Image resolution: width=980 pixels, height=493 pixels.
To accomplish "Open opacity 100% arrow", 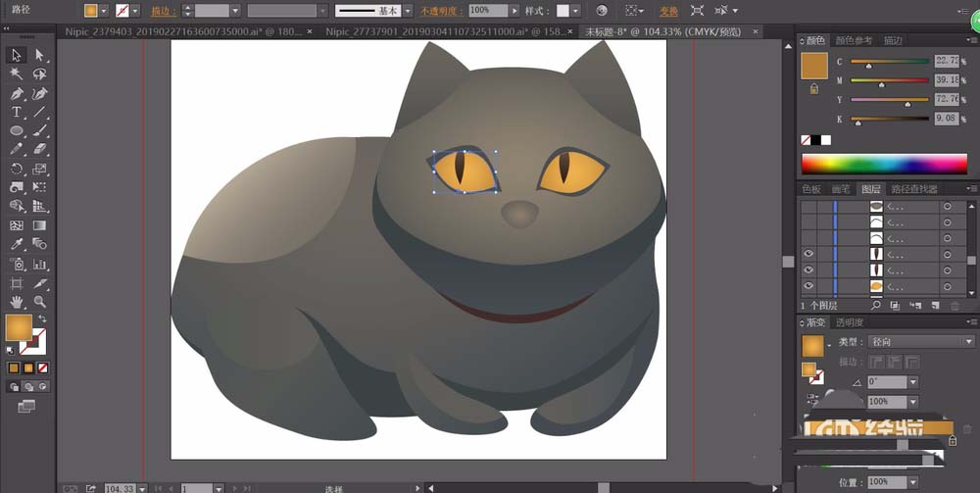I will click(x=514, y=11).
